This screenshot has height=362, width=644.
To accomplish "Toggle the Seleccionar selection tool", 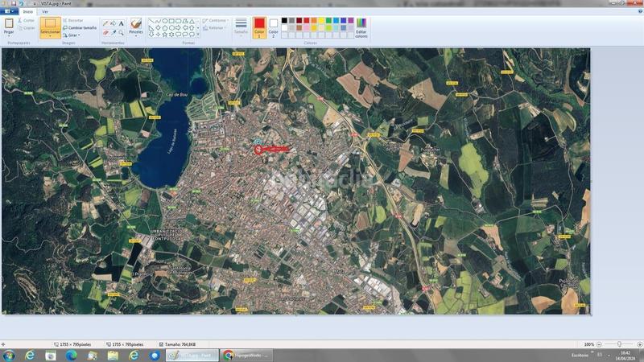I will [x=50, y=26].
